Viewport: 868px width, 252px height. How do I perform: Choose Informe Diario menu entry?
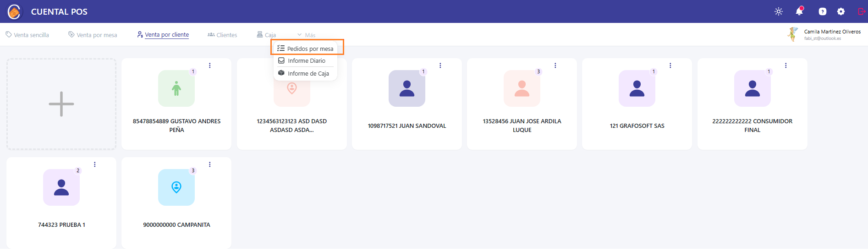pos(306,60)
